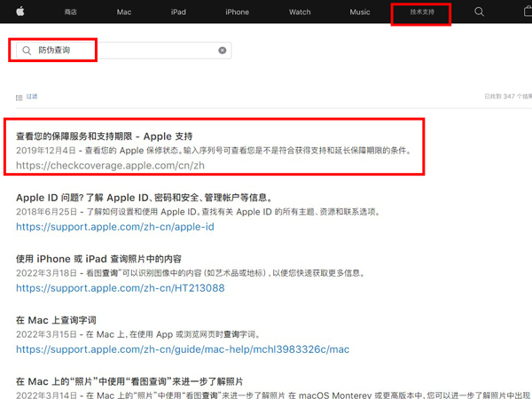
Task: Clear the search field with X icon
Action: [223, 51]
